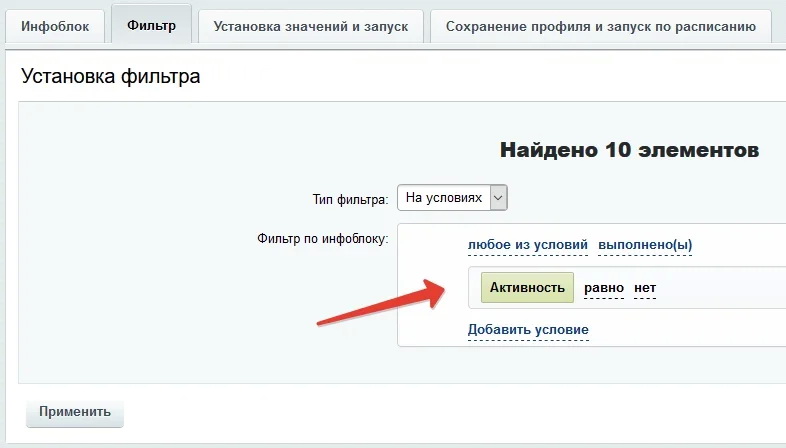The width and height of the screenshot is (786, 448).
Task: Open the Тип фильтра dropdown showing 'На условиях'
Action: [443, 198]
